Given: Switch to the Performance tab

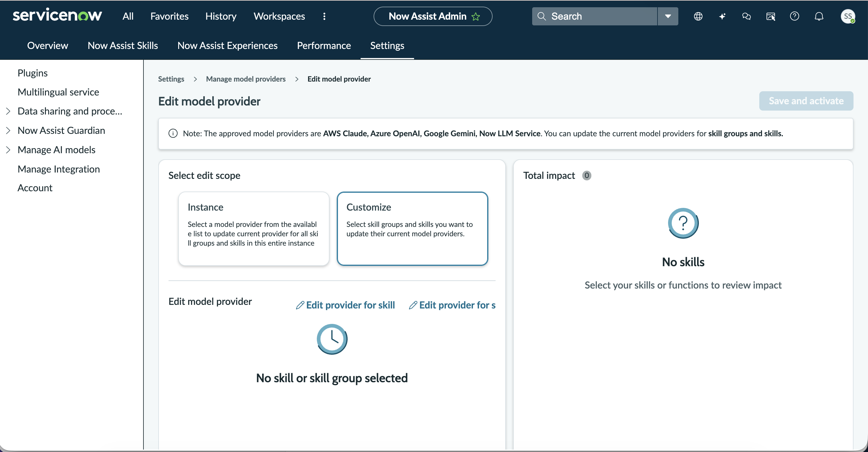Looking at the screenshot, I should [x=324, y=46].
